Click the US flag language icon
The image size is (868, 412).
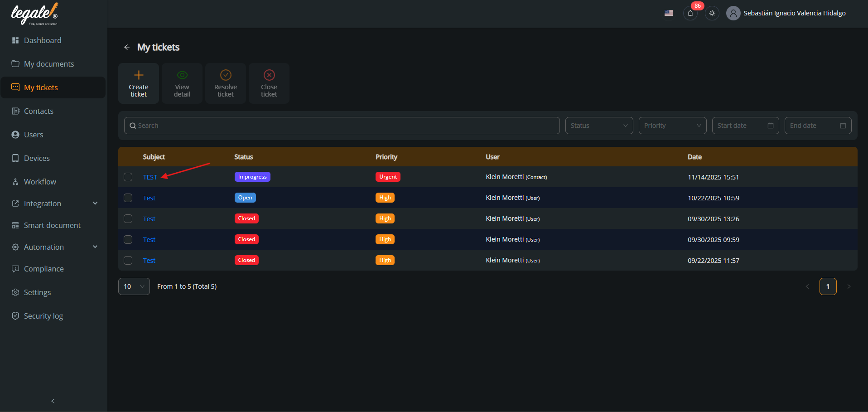669,13
